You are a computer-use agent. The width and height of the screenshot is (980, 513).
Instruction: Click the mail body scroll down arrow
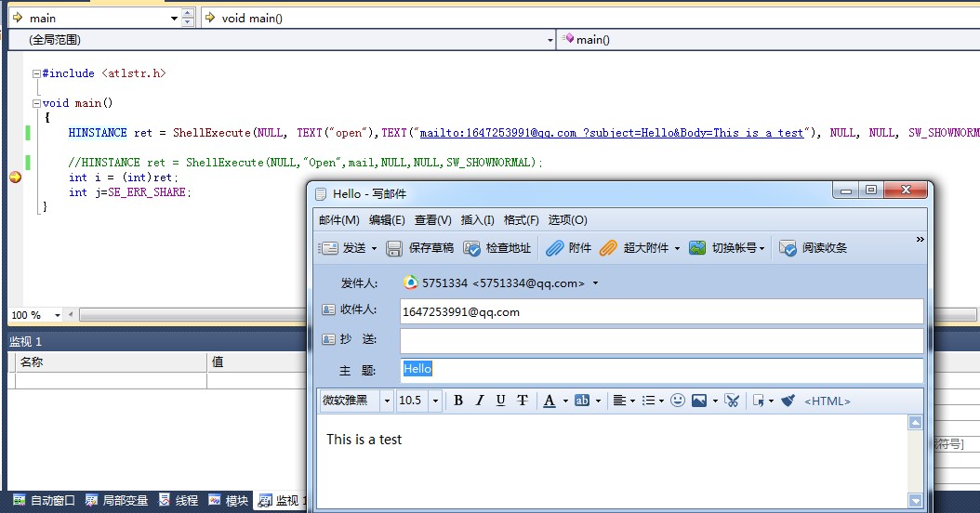915,500
